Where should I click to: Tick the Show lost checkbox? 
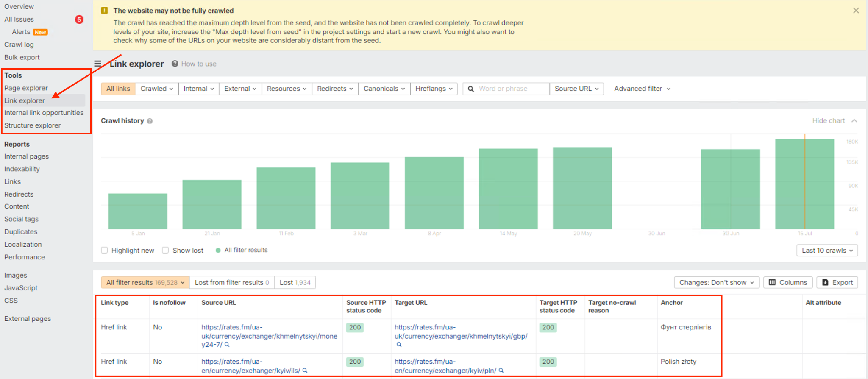pos(165,250)
